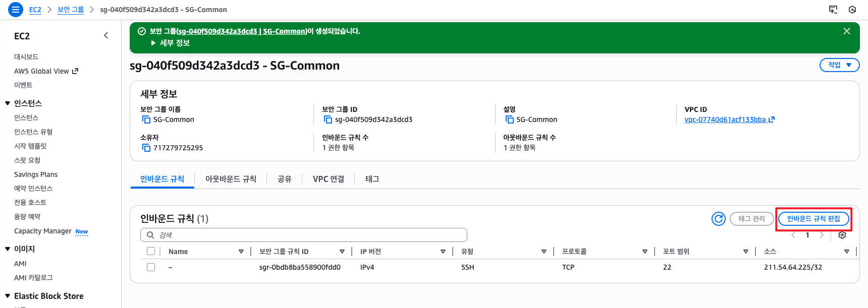The image size is (868, 308).
Task: Go to EC2 breadcrumb link
Action: (x=35, y=10)
